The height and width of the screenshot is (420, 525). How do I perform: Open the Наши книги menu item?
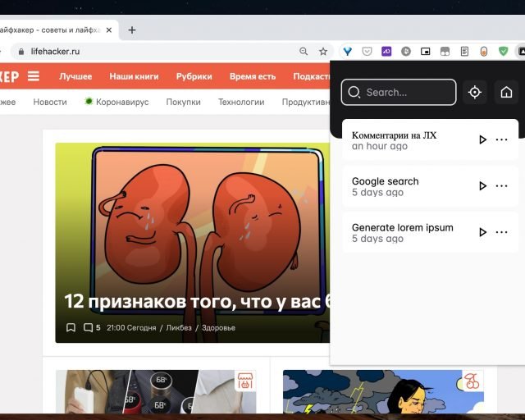134,76
